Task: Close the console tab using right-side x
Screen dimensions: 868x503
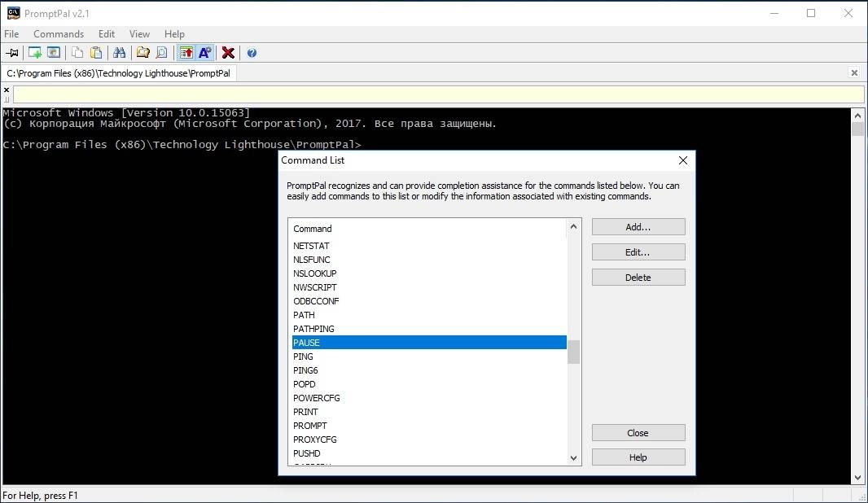Action: (x=854, y=72)
